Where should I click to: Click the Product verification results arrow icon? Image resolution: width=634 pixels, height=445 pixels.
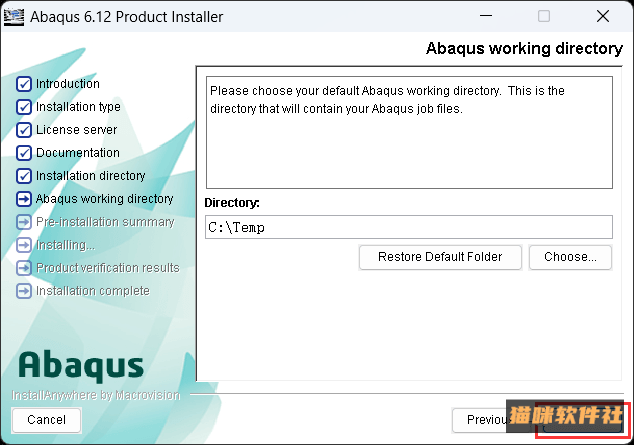coord(24,268)
